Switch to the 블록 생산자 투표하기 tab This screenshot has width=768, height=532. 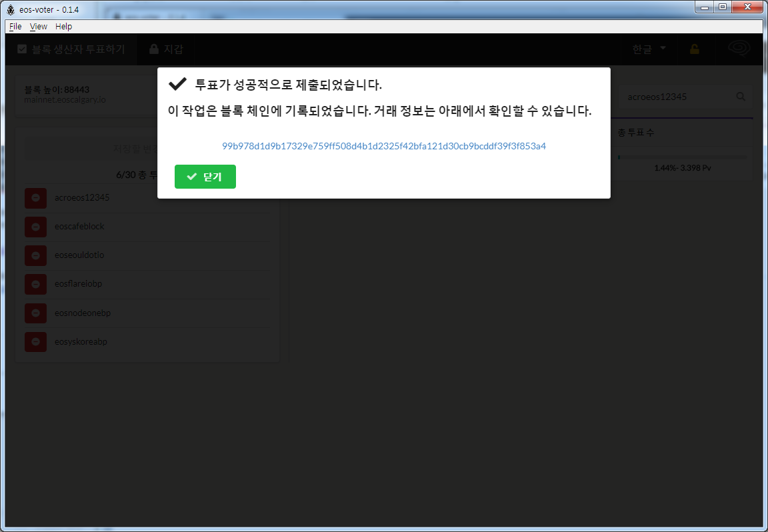71,49
